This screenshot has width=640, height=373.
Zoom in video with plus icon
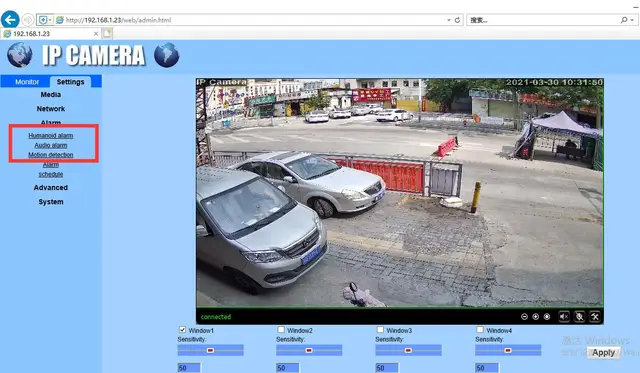point(536,317)
